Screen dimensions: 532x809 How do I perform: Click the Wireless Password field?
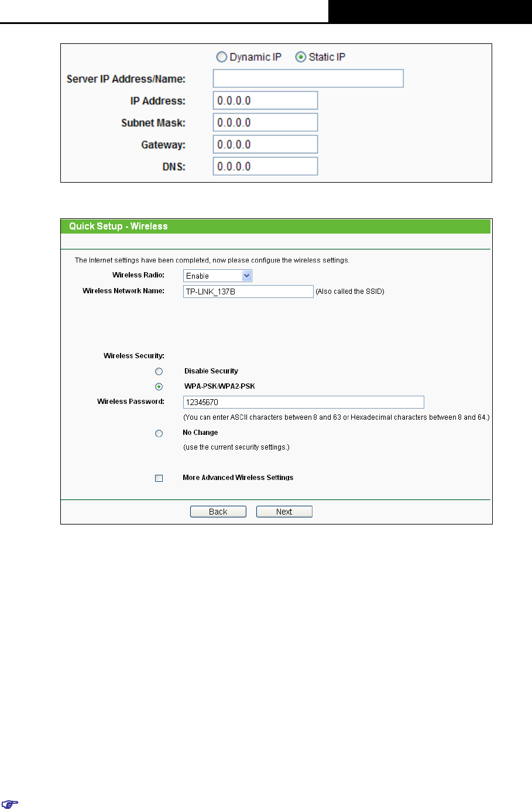pos(304,402)
